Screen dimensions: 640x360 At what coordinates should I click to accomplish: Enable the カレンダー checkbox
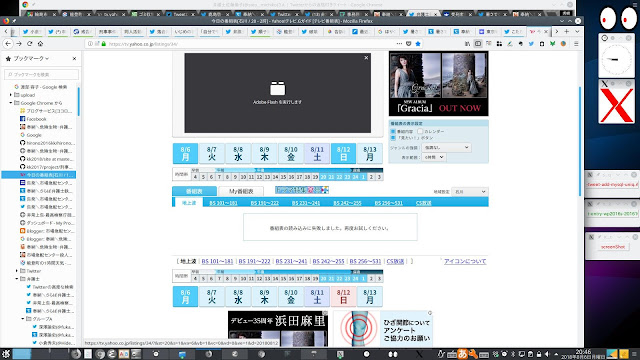click(x=420, y=131)
